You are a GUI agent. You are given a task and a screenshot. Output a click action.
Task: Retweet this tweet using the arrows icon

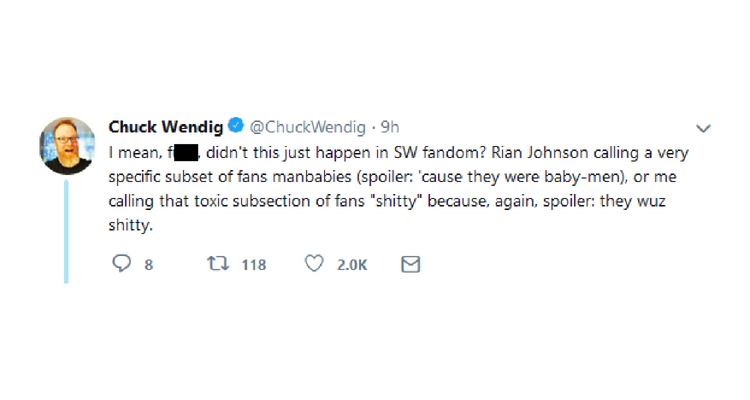[x=217, y=264]
